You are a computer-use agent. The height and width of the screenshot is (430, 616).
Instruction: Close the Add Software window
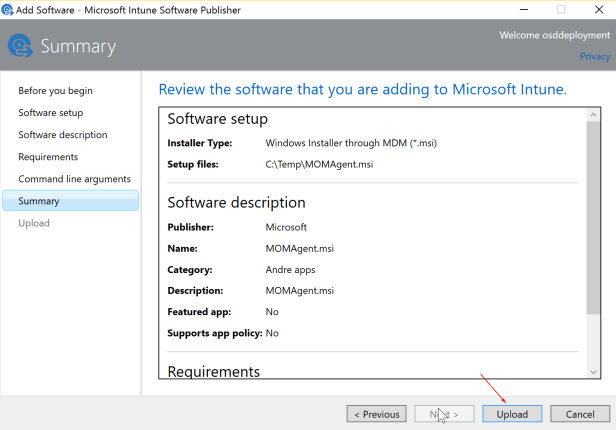[599, 9]
